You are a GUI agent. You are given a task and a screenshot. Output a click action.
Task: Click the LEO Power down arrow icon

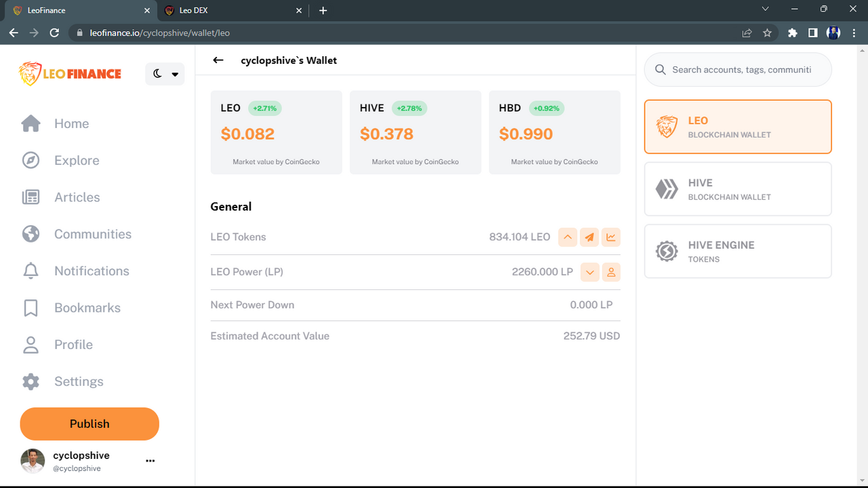(x=589, y=272)
